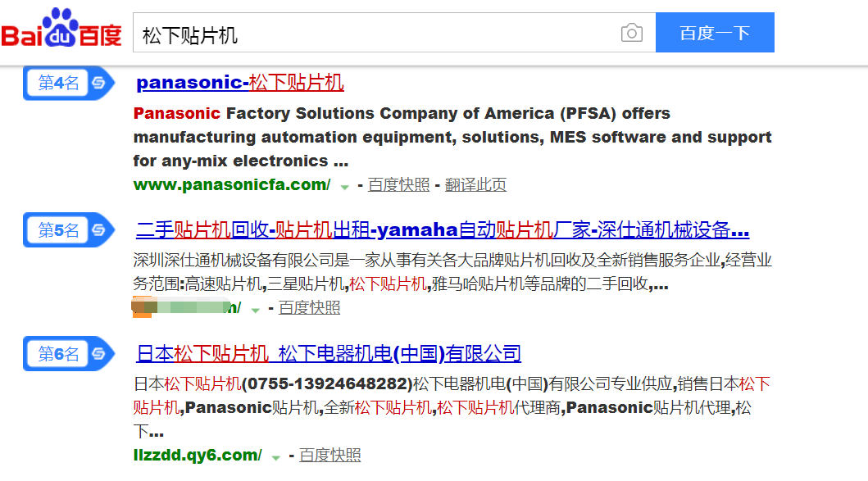Open 二手贴片机回收 result title link
868x481 pixels.
[443, 229]
